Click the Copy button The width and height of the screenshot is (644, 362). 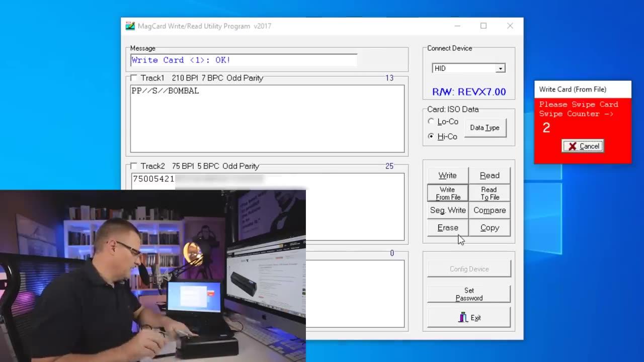click(x=489, y=227)
